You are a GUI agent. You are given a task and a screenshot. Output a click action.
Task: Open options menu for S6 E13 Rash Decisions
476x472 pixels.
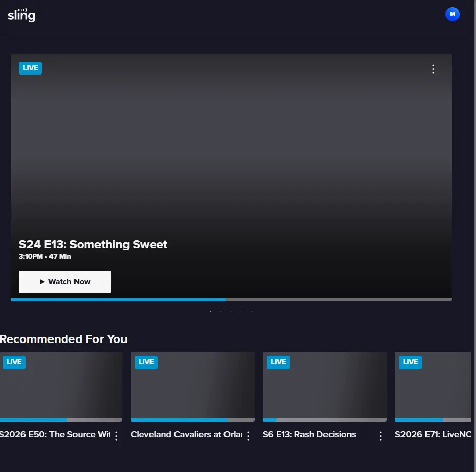tap(381, 436)
